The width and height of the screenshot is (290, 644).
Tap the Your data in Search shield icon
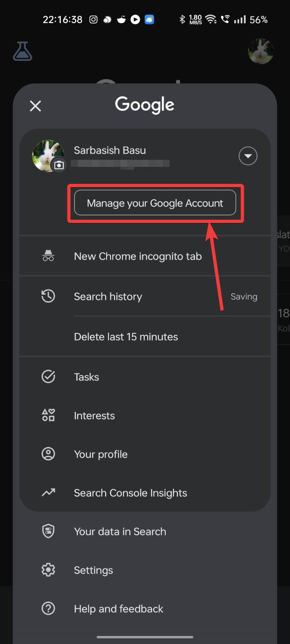(48, 531)
